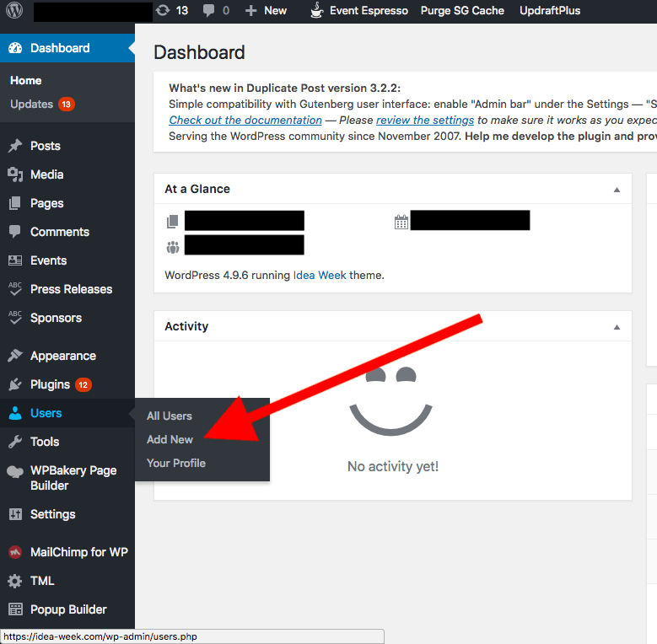
Task: Click the Appearance paintbrush icon
Action: pyautogui.click(x=15, y=356)
